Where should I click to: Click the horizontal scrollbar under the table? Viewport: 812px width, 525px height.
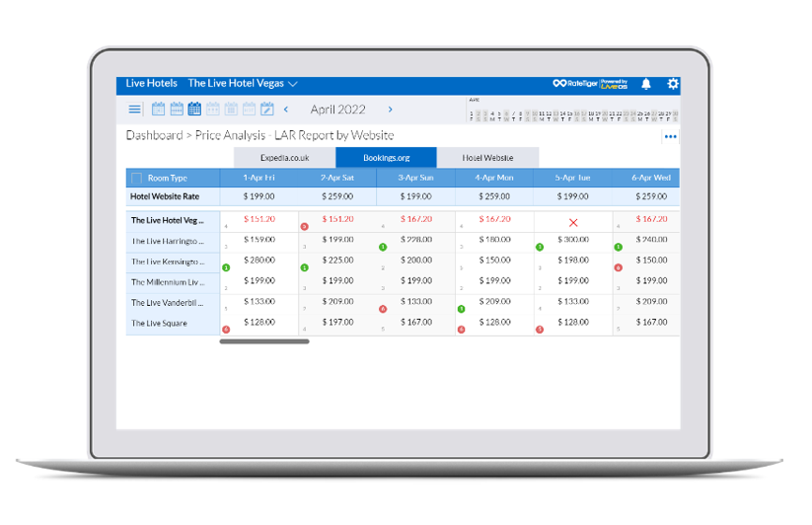264,341
